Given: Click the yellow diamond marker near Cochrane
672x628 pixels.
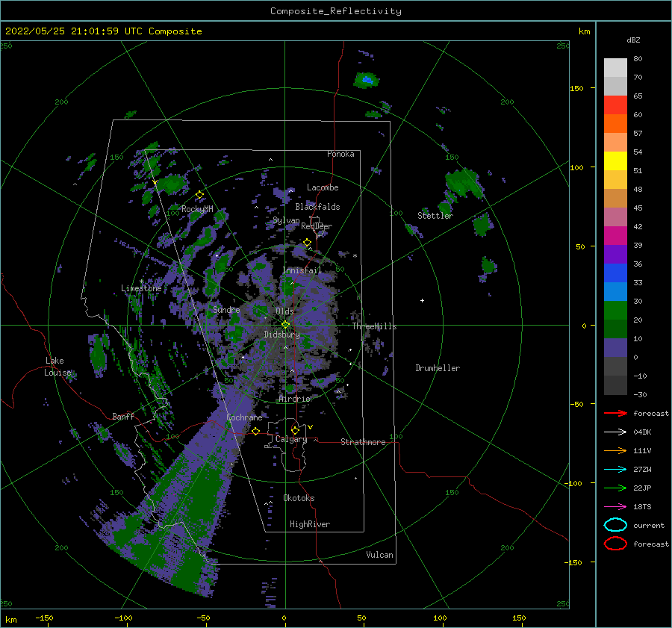Looking at the screenshot, I should [x=256, y=431].
